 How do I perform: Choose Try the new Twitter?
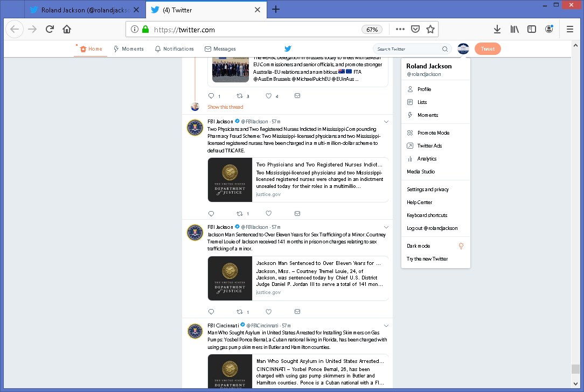(435, 259)
